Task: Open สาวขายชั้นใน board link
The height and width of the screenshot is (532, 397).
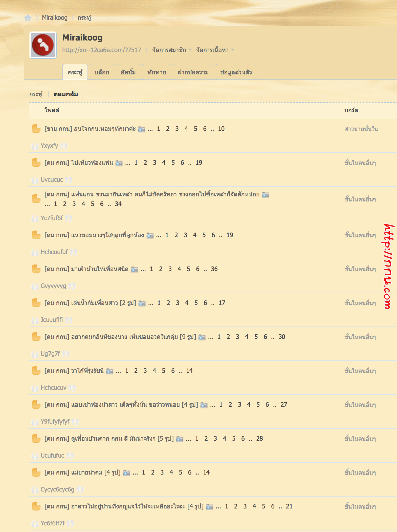Action: (x=361, y=129)
